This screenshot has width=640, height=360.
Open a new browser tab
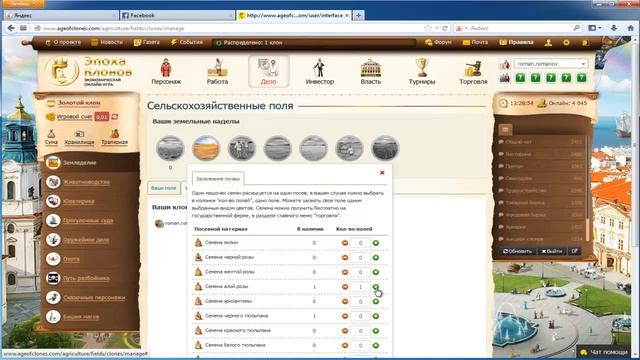click(358, 16)
